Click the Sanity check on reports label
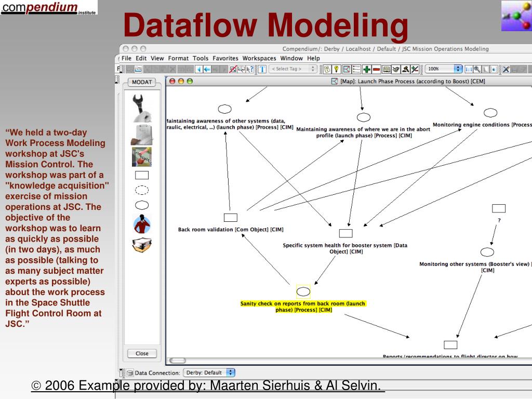The height and width of the screenshot is (399, 532). (303, 307)
